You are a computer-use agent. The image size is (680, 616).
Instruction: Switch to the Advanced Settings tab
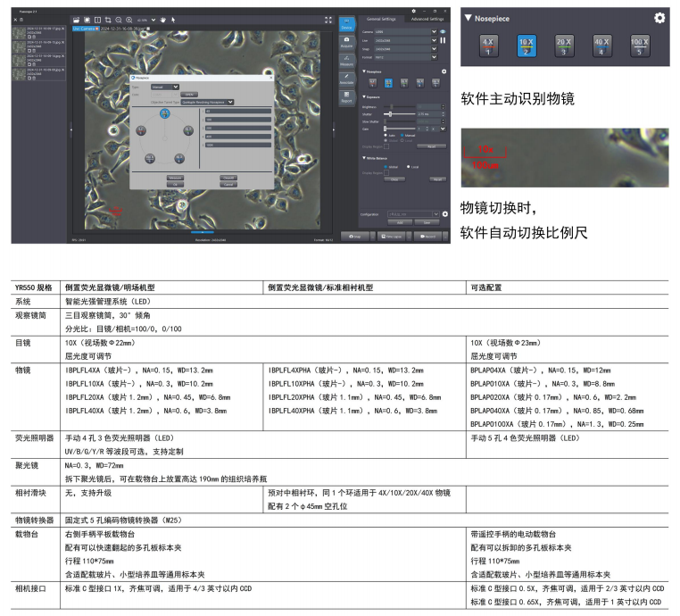point(427,19)
